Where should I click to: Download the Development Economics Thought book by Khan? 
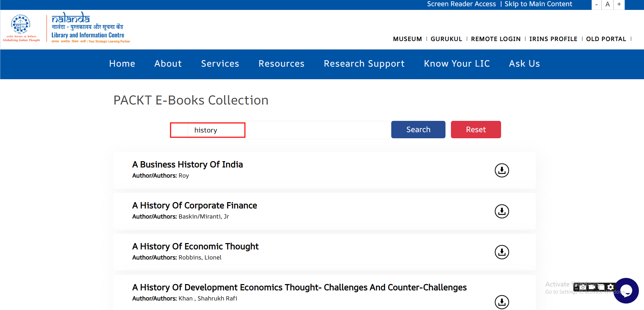pyautogui.click(x=502, y=302)
